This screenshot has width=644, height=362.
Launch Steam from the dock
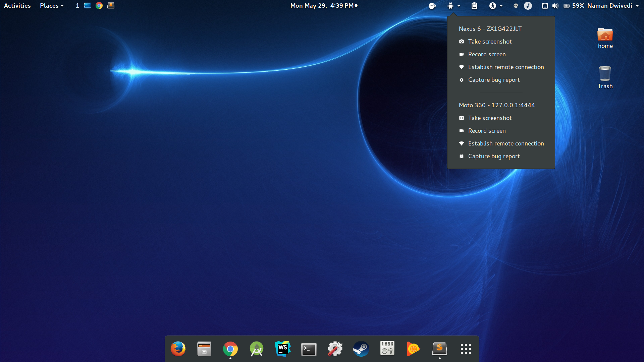click(x=361, y=349)
